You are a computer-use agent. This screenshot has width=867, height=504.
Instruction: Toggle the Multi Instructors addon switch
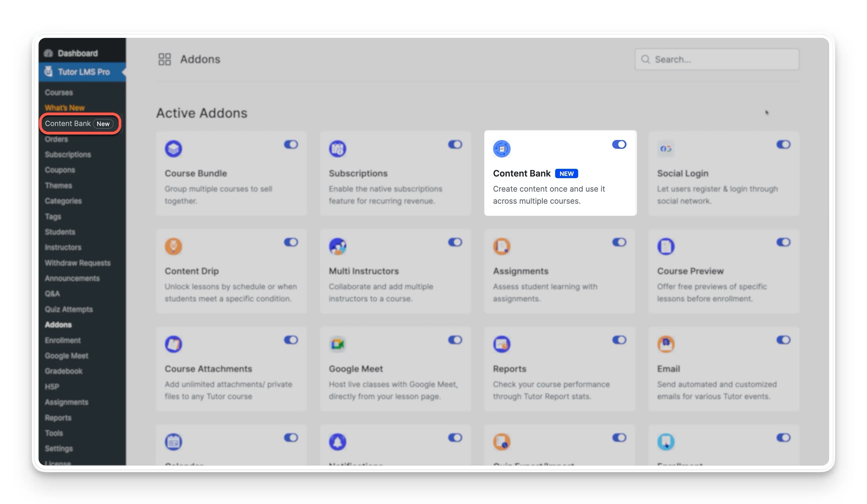455,242
